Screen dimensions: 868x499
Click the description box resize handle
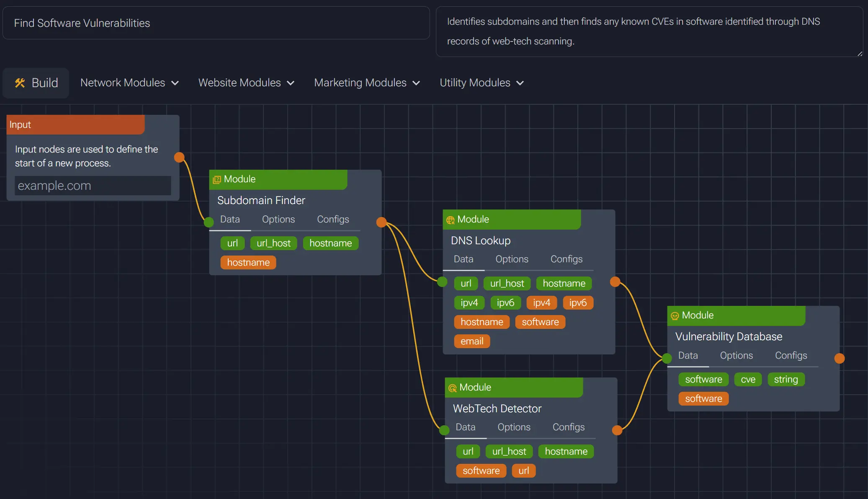point(860,54)
